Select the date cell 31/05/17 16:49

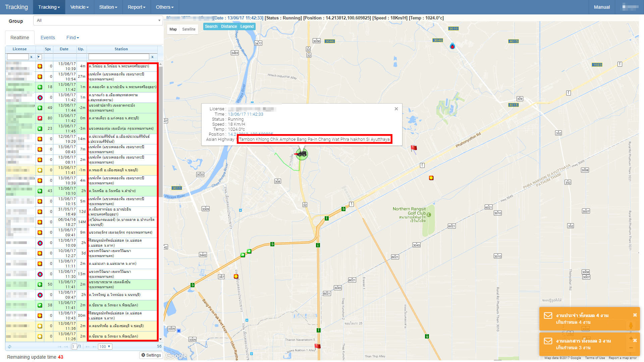point(65,212)
